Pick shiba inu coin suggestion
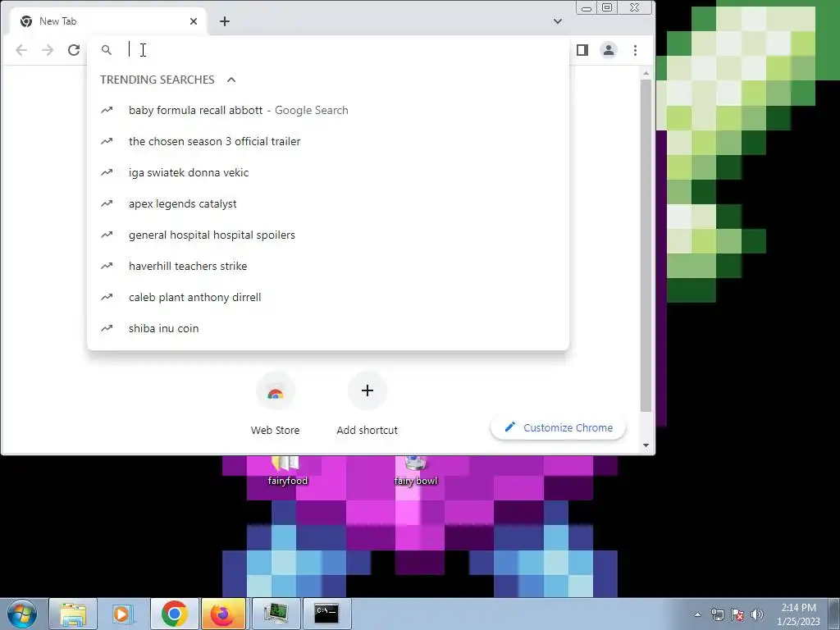Image resolution: width=840 pixels, height=630 pixels. [x=328, y=328]
